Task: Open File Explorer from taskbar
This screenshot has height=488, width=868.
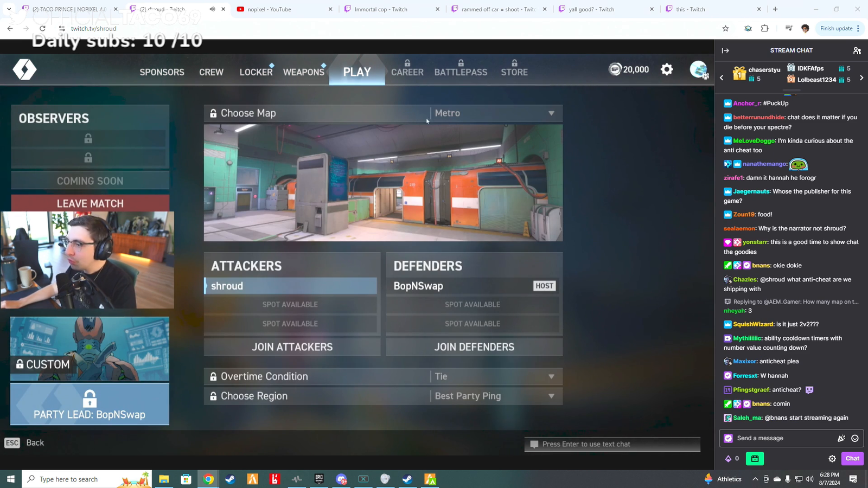Action: (164, 479)
